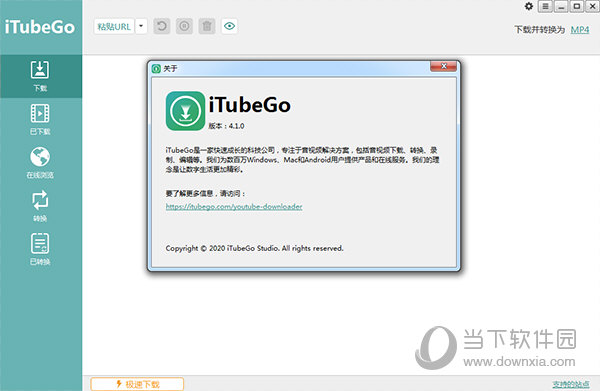Screen dimensions: 600x391
Task: Click the iTubeGo sidebar logo title
Action: 40,27
